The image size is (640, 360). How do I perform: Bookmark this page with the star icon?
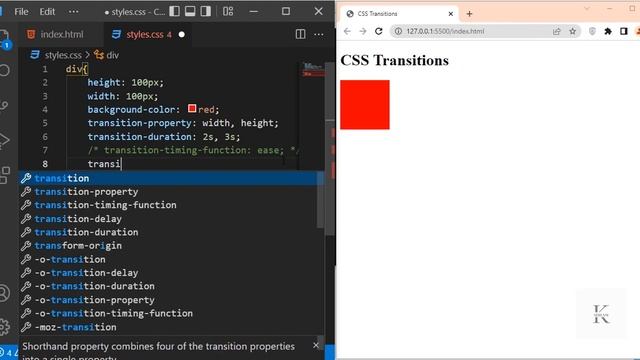[x=573, y=31]
